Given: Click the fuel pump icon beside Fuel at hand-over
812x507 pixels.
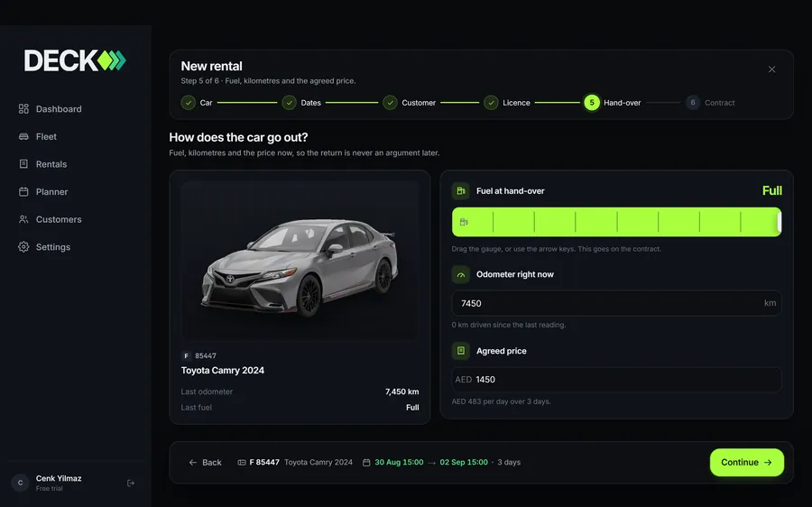Looking at the screenshot, I should pyautogui.click(x=460, y=190).
